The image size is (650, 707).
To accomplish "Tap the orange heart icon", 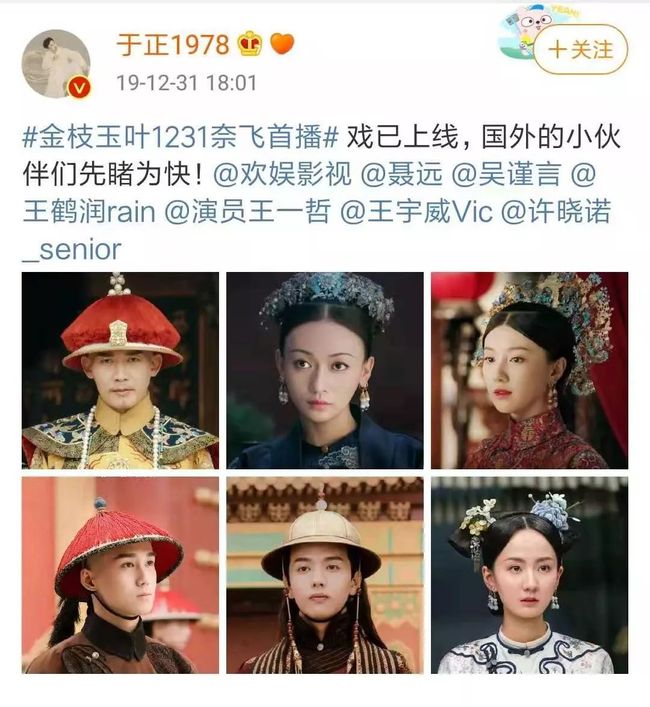I will [282, 44].
